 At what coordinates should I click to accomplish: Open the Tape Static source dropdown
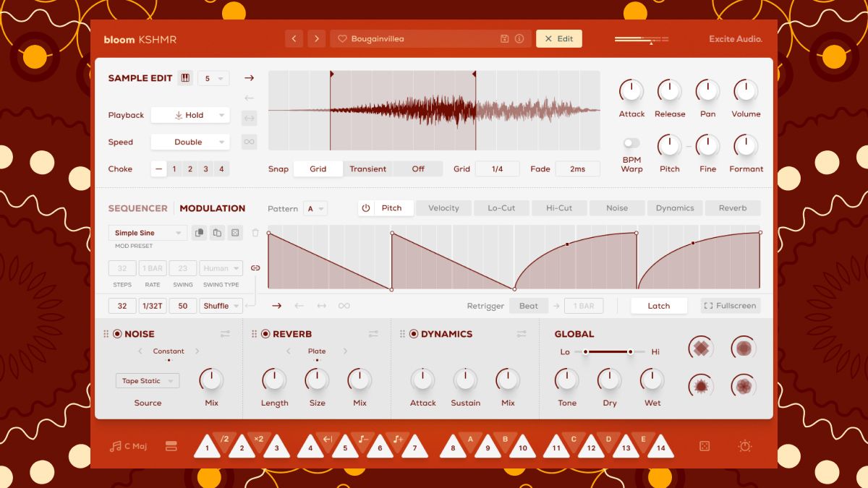(148, 381)
